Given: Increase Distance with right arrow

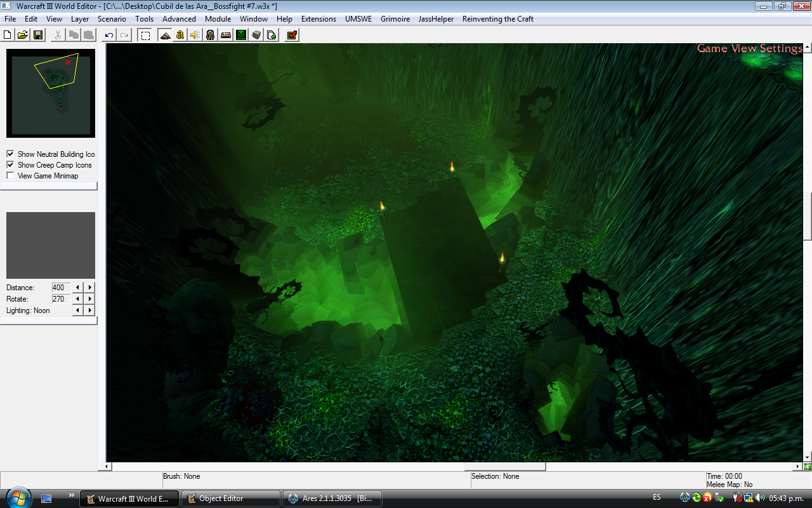Looking at the screenshot, I should tap(89, 288).
